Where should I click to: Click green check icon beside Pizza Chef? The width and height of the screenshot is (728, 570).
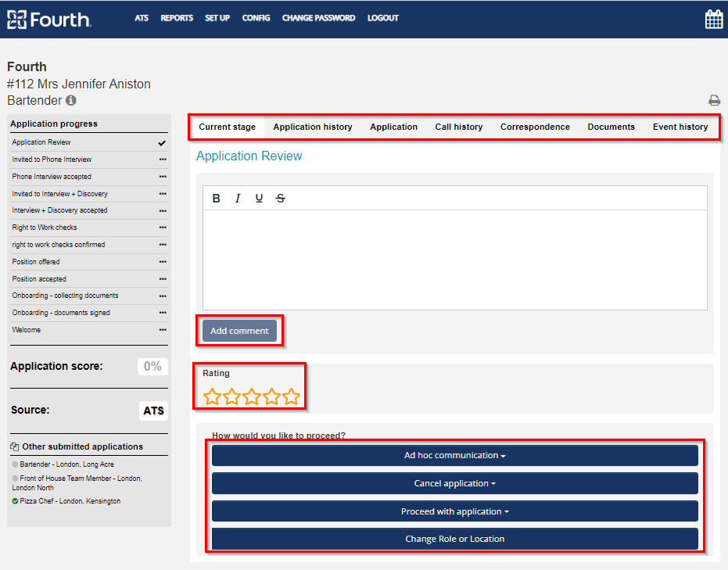[x=15, y=501]
